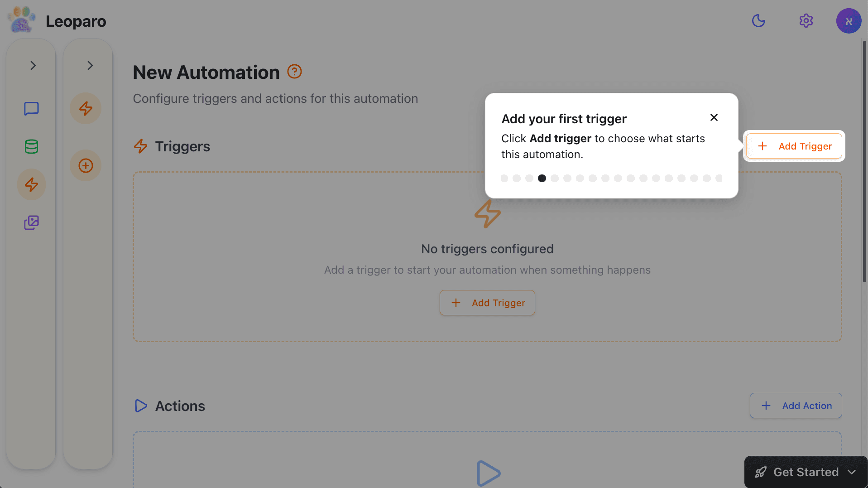Click the Leoparo paw logo

pyautogui.click(x=21, y=20)
